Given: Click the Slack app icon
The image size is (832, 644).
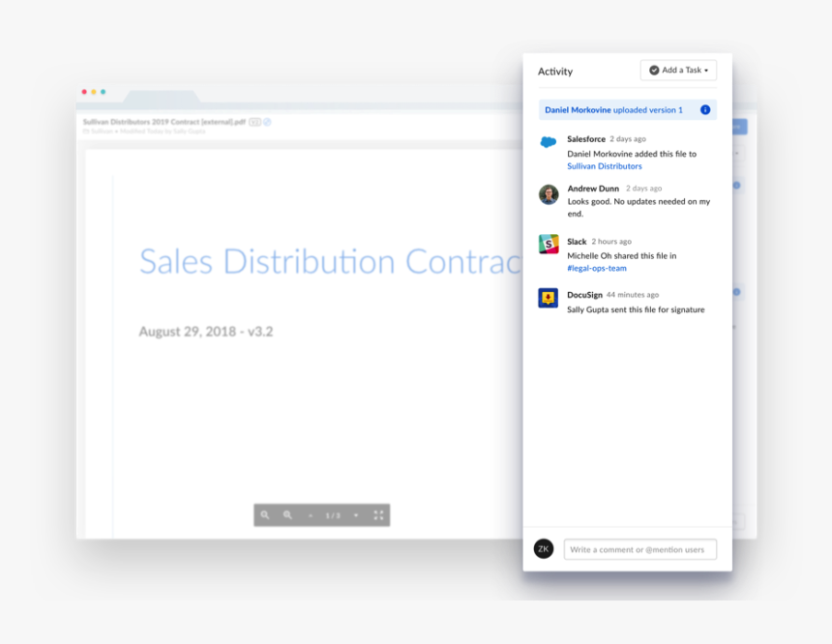Looking at the screenshot, I should coord(549,245).
